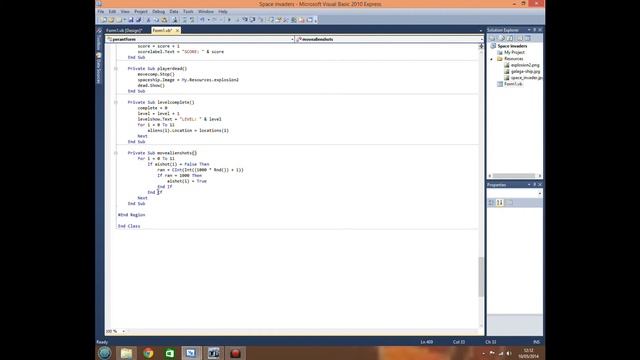Select explosion2.png resource file
The height and width of the screenshot is (360, 640).
[x=525, y=65]
